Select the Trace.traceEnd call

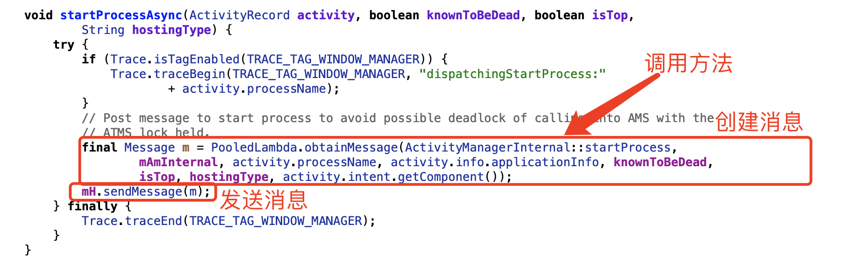pos(228,221)
